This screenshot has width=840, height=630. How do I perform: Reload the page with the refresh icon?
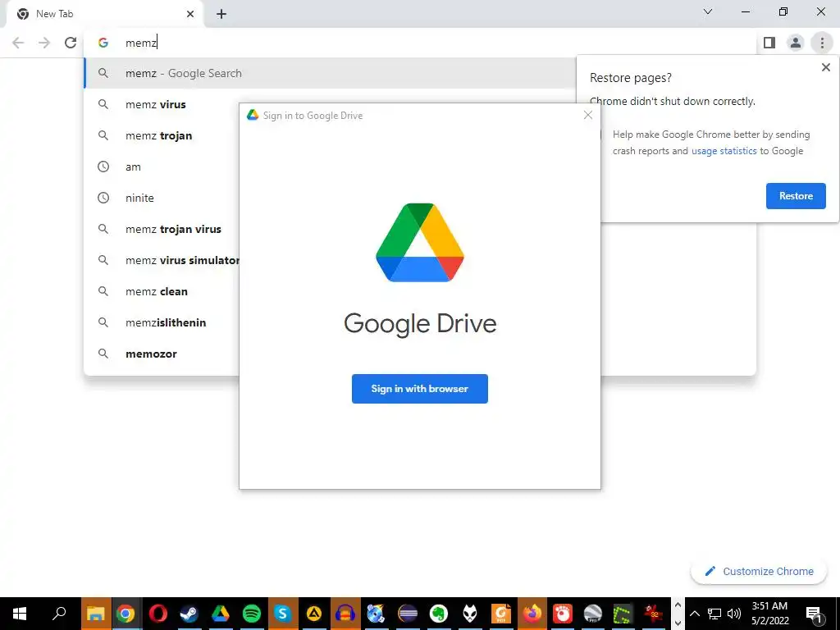(x=71, y=43)
